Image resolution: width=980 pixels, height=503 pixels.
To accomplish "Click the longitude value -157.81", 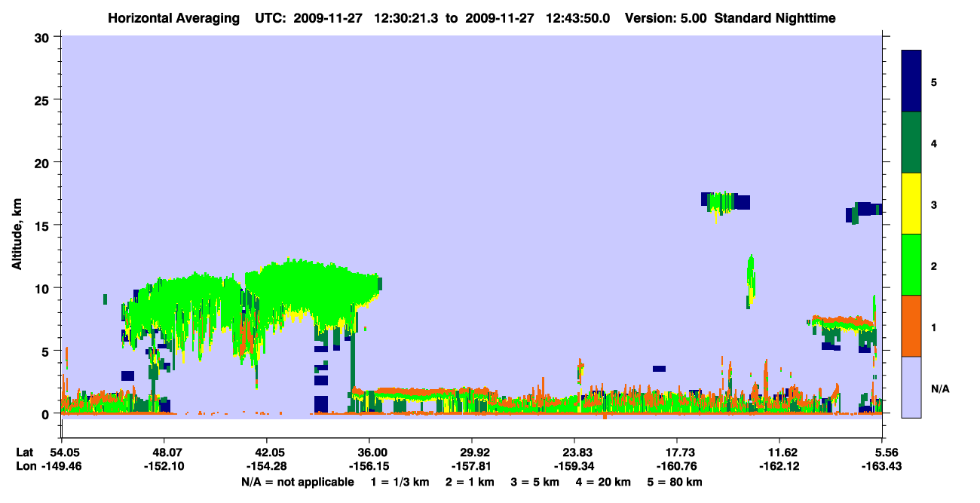I will pos(472,467).
